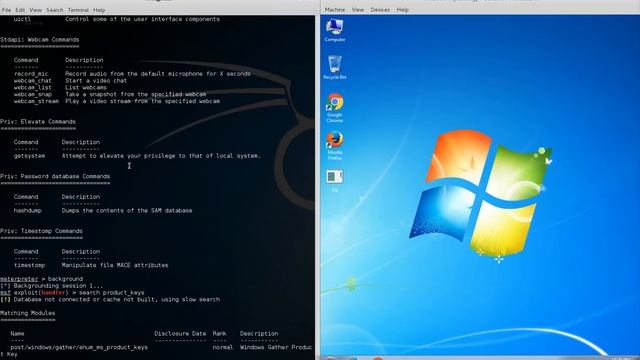Click 'Attempt to elevate your privilege' description

161,156
